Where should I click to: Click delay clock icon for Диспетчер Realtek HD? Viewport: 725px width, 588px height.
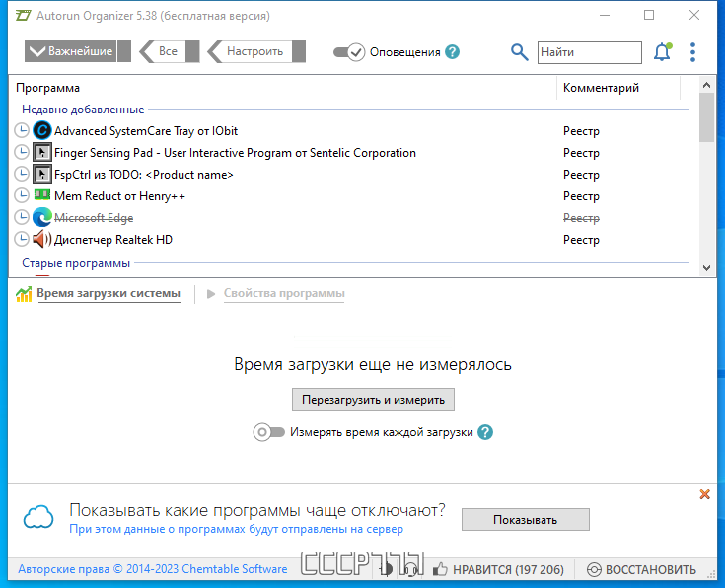pos(22,240)
